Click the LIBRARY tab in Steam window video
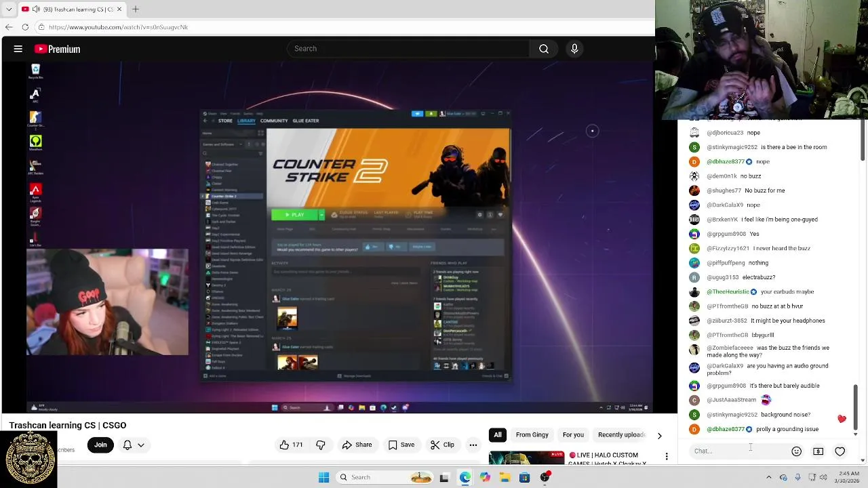This screenshot has width=868, height=488. coord(246,121)
